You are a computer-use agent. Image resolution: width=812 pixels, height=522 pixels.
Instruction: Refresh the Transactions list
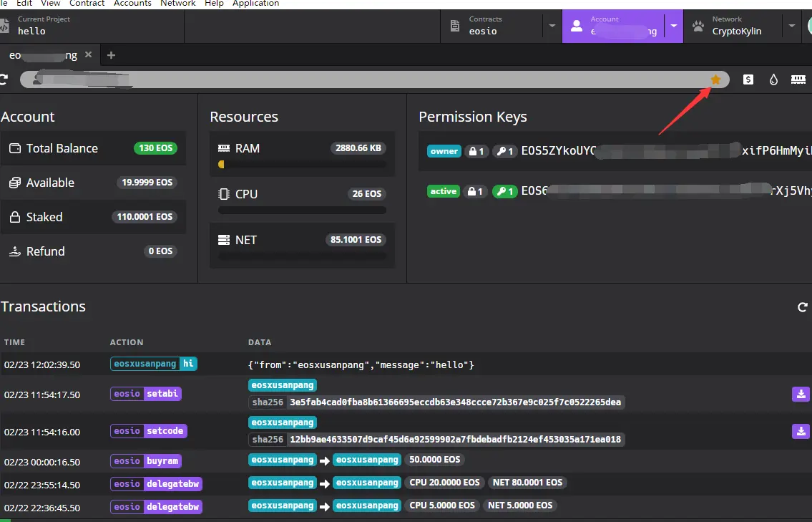(x=802, y=307)
